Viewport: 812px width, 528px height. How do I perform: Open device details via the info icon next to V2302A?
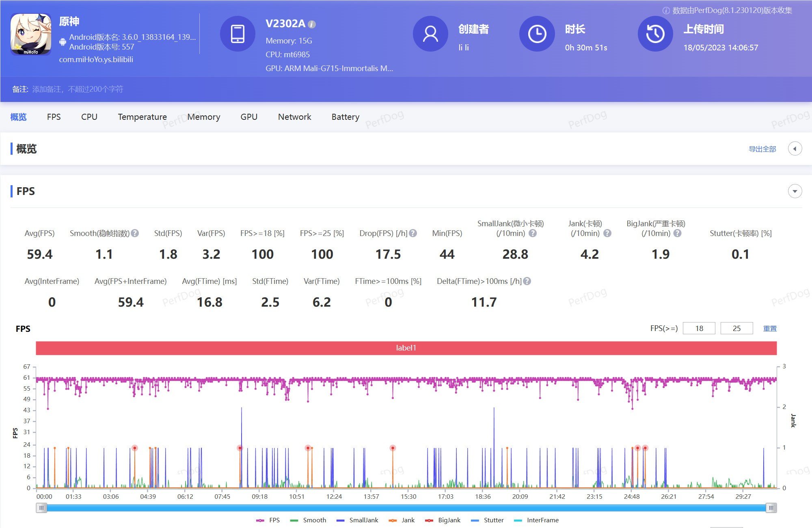(311, 24)
